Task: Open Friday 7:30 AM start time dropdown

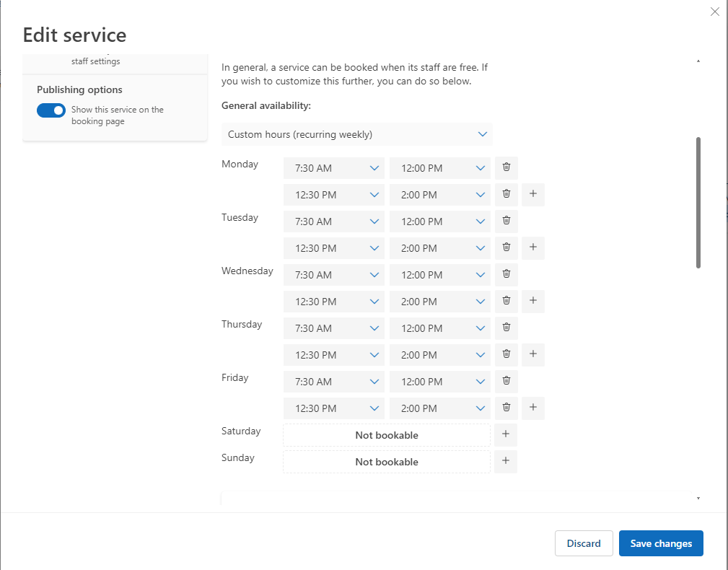Action: pos(334,382)
